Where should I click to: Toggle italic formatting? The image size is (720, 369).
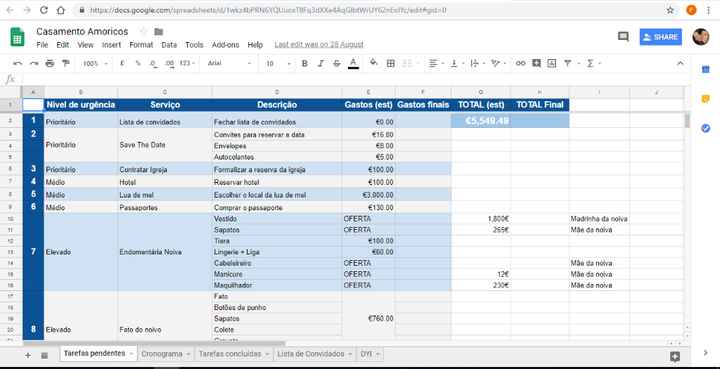click(x=321, y=63)
